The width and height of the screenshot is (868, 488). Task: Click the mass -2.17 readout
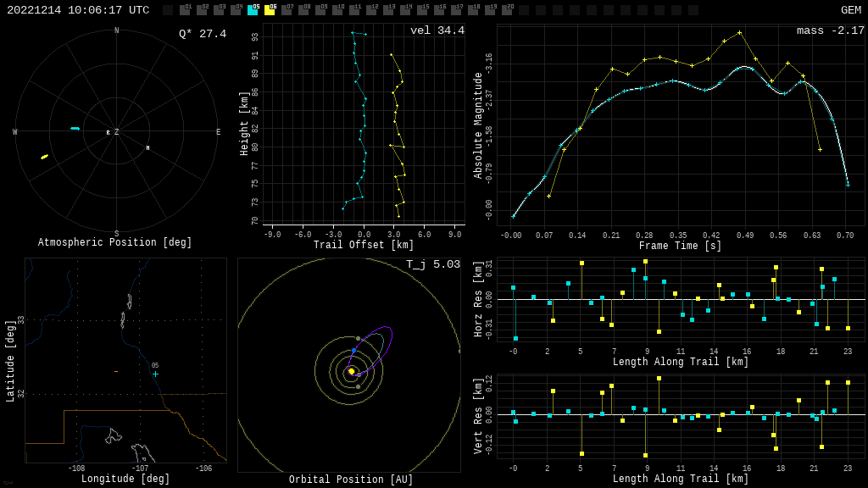coord(830,30)
